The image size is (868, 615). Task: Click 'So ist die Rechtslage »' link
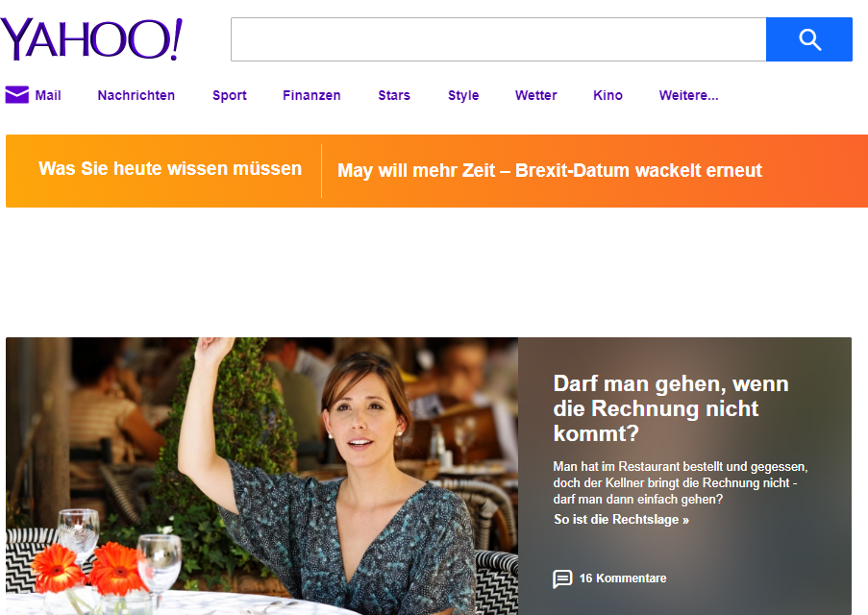click(621, 519)
